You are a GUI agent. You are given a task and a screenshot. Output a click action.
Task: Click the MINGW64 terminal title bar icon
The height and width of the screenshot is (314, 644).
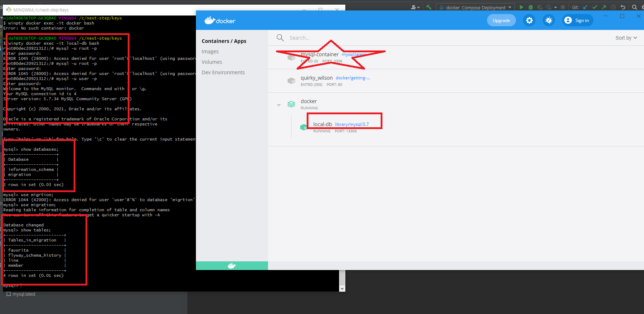pos(9,10)
